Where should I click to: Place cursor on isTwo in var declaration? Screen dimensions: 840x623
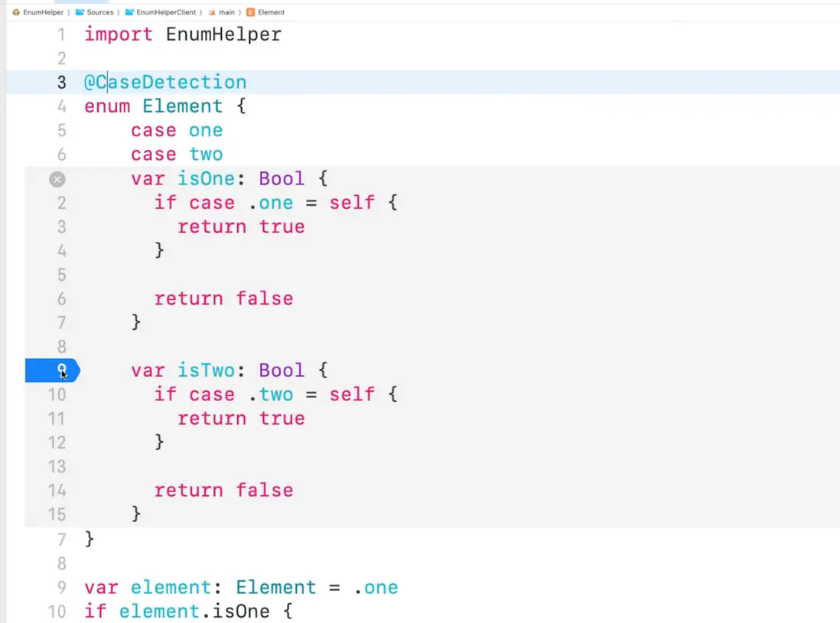[205, 370]
